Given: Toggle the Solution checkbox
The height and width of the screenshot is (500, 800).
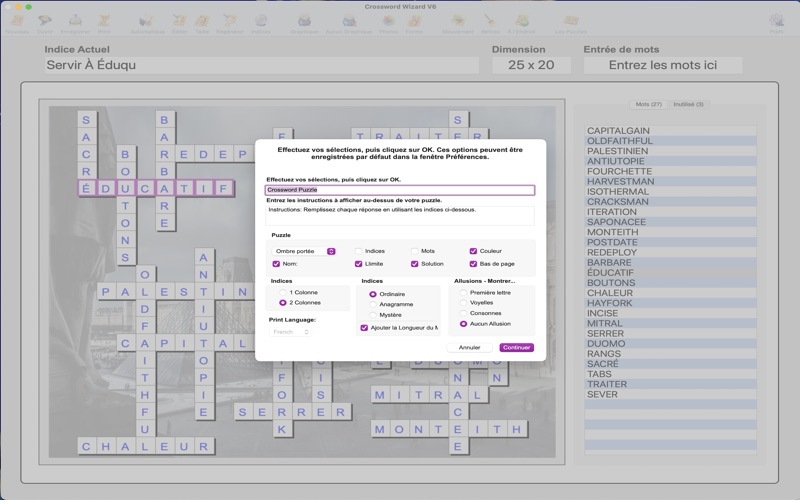Looking at the screenshot, I should pyautogui.click(x=415, y=264).
